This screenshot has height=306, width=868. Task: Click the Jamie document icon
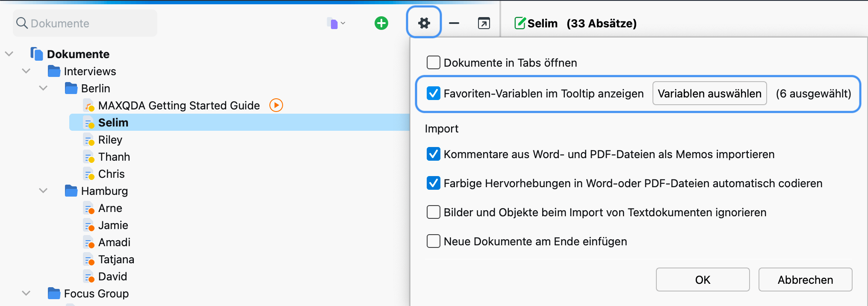pyautogui.click(x=89, y=225)
